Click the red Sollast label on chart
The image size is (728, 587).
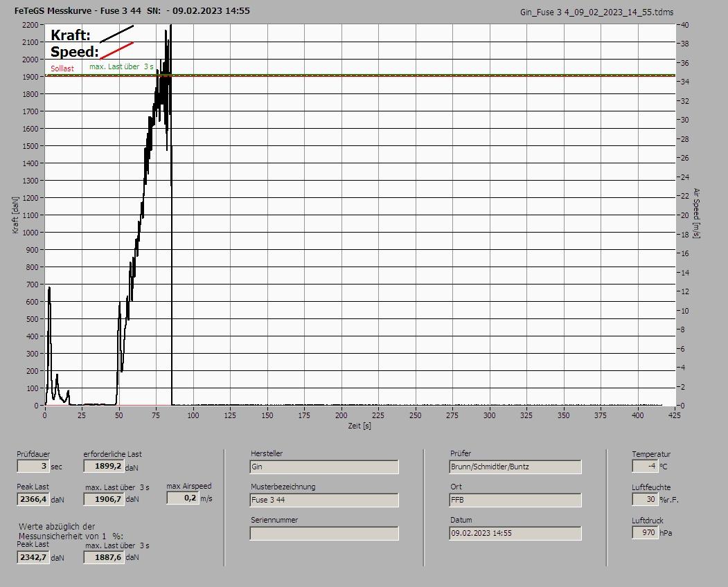click(x=62, y=69)
